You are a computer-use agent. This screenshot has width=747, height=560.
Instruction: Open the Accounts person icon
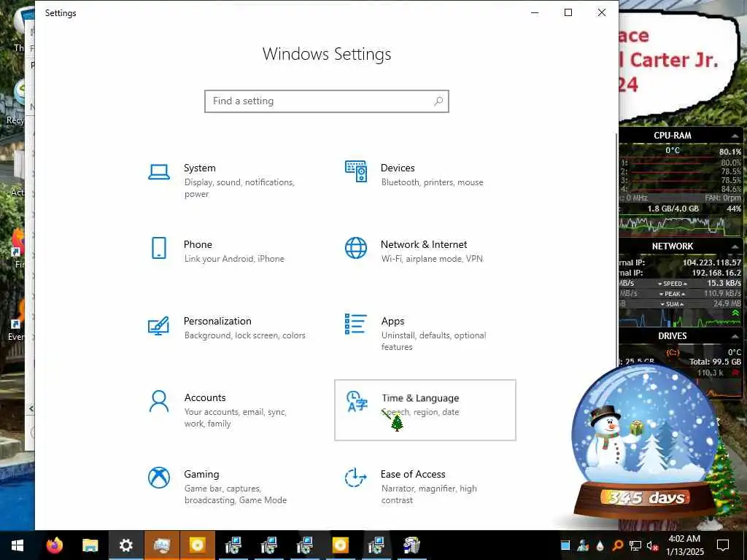tap(159, 402)
